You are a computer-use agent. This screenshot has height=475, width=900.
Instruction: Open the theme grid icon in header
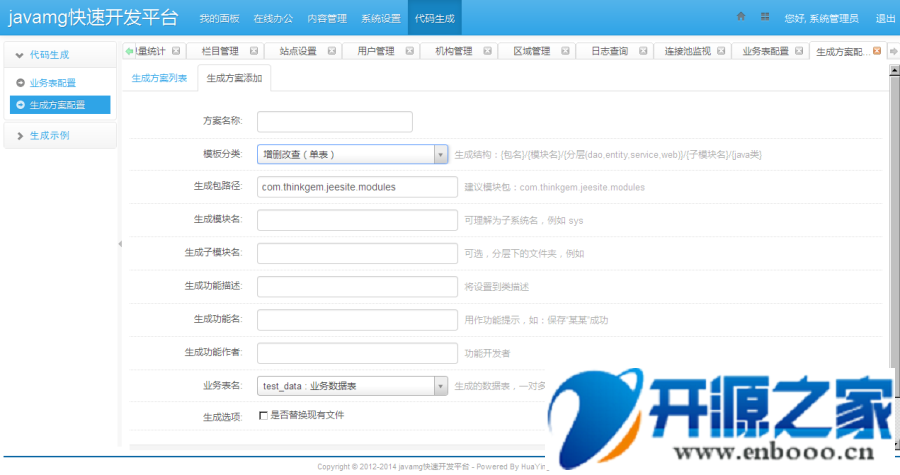pos(765,17)
